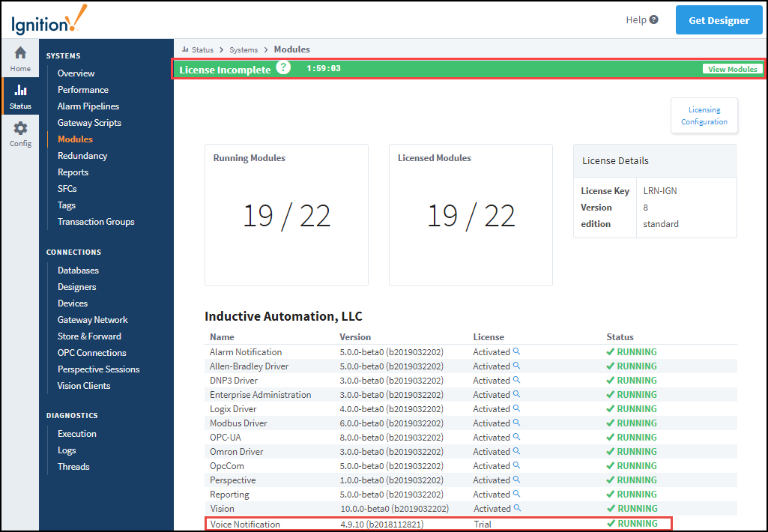Click the Get Designer button
The height and width of the screenshot is (532, 768).
[x=719, y=20]
